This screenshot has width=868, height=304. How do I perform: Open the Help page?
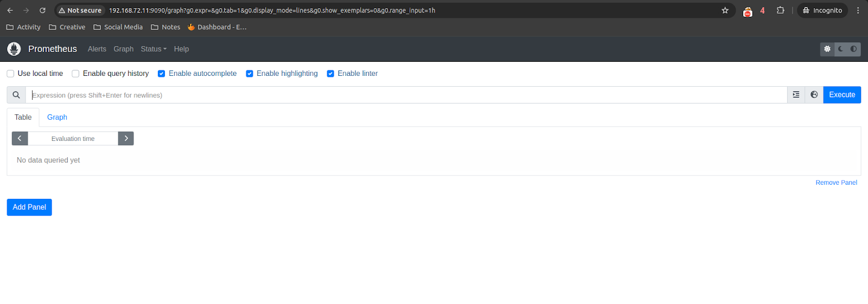[x=181, y=49]
